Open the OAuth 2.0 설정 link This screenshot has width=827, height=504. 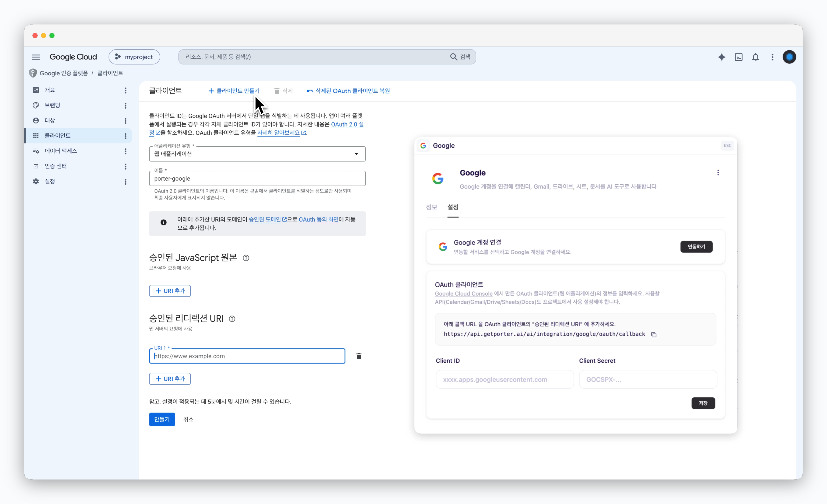point(347,125)
